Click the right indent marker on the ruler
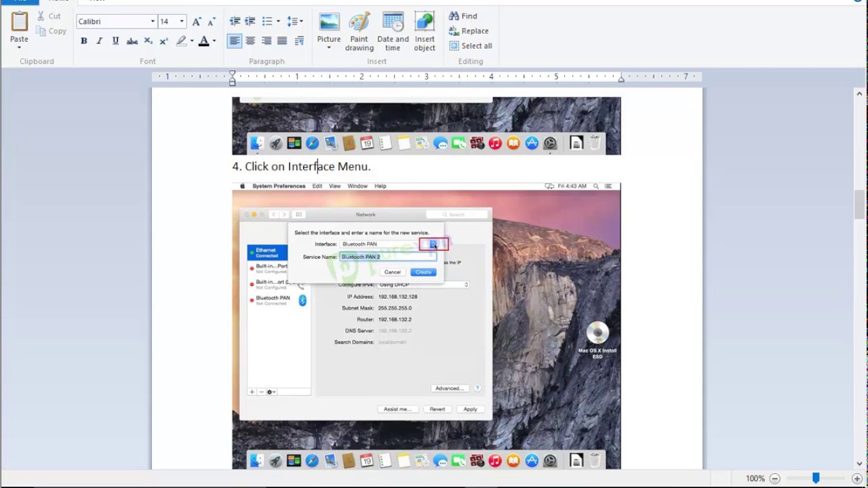 pos(620,79)
